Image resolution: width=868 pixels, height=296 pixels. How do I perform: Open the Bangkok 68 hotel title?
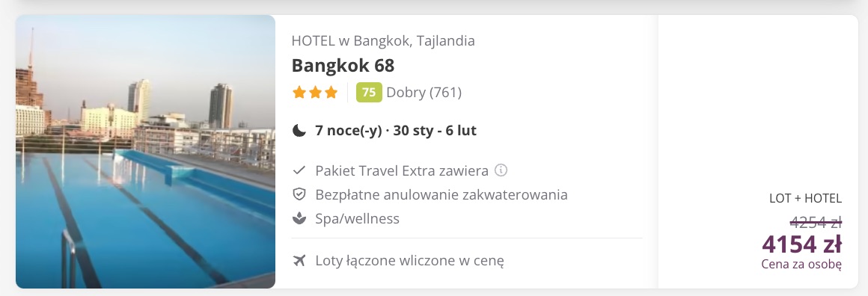(x=343, y=65)
